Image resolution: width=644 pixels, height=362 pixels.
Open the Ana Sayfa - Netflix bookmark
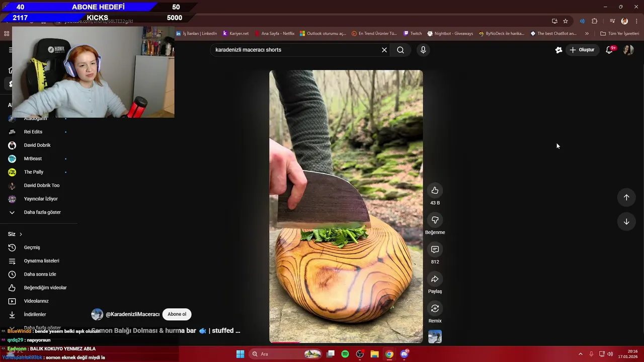coord(275,34)
